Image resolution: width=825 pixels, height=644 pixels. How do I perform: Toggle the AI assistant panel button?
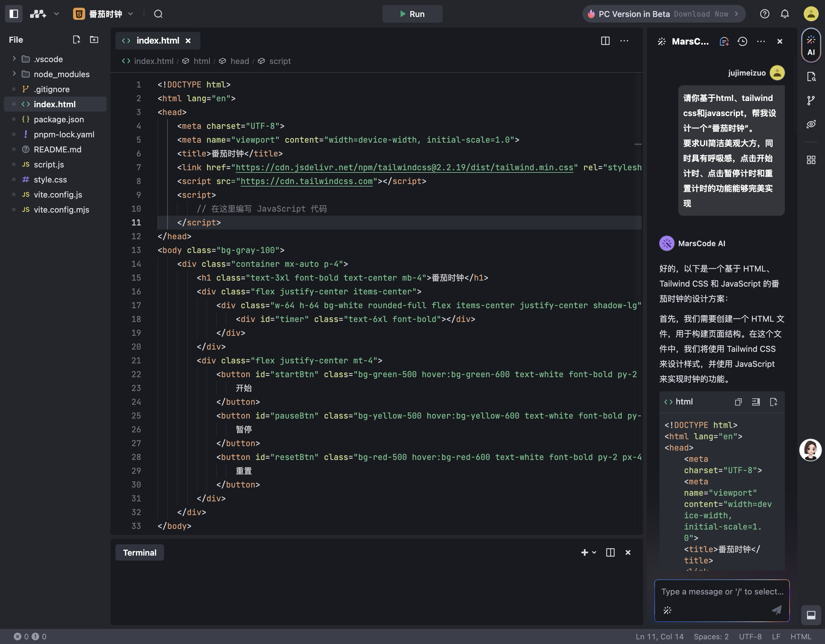pos(811,45)
